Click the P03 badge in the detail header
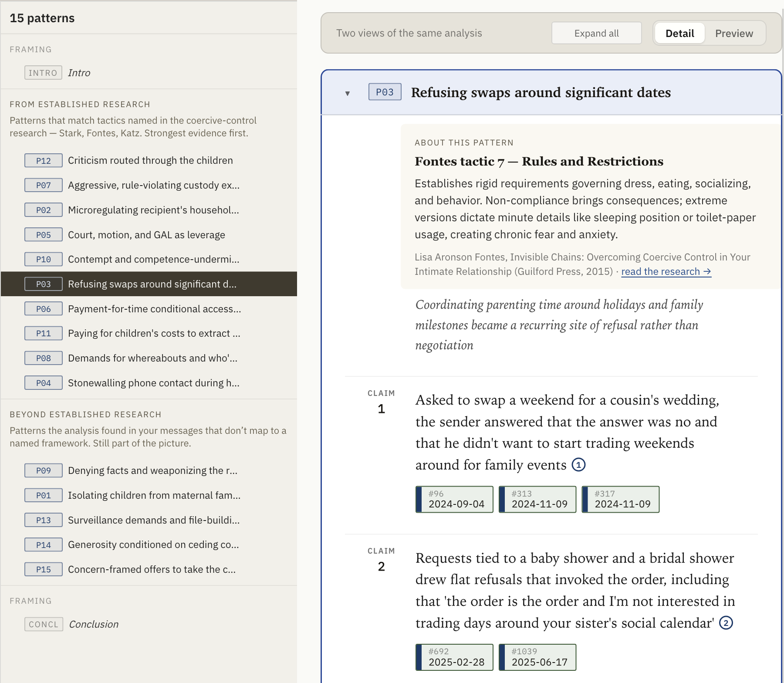 click(x=385, y=92)
